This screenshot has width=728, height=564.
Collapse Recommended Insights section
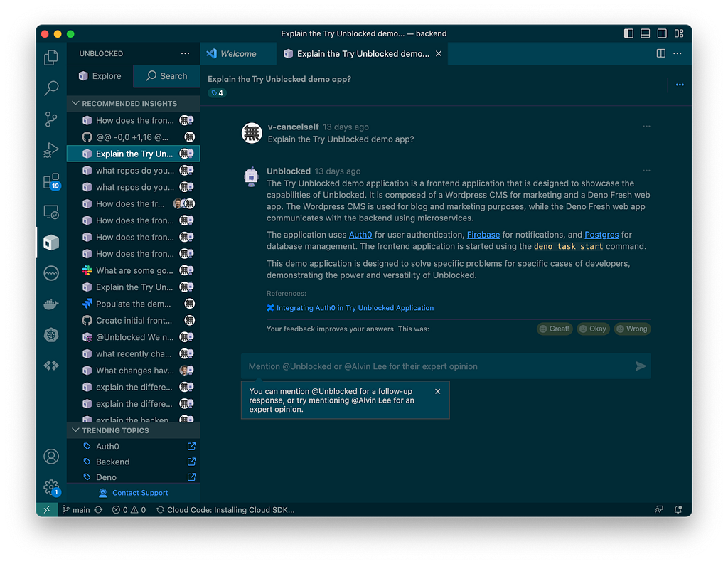click(x=133, y=104)
